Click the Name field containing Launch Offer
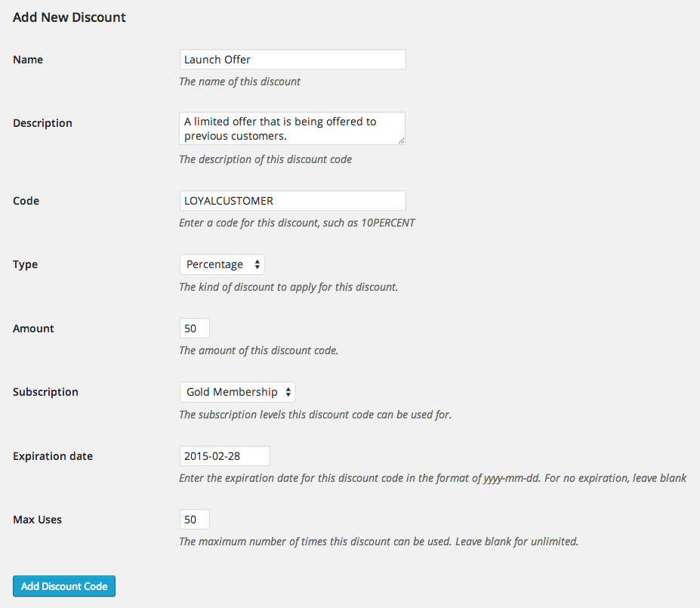This screenshot has width=700, height=608. [292, 60]
